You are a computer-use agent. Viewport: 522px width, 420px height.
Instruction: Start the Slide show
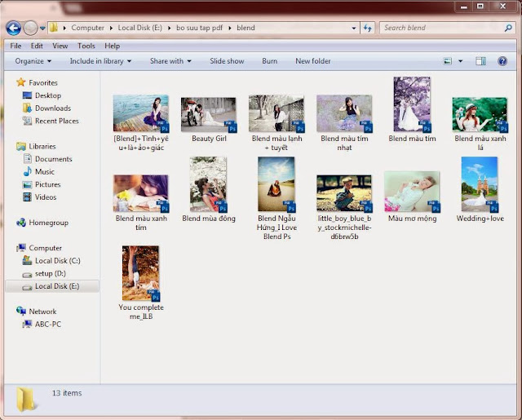click(x=227, y=61)
